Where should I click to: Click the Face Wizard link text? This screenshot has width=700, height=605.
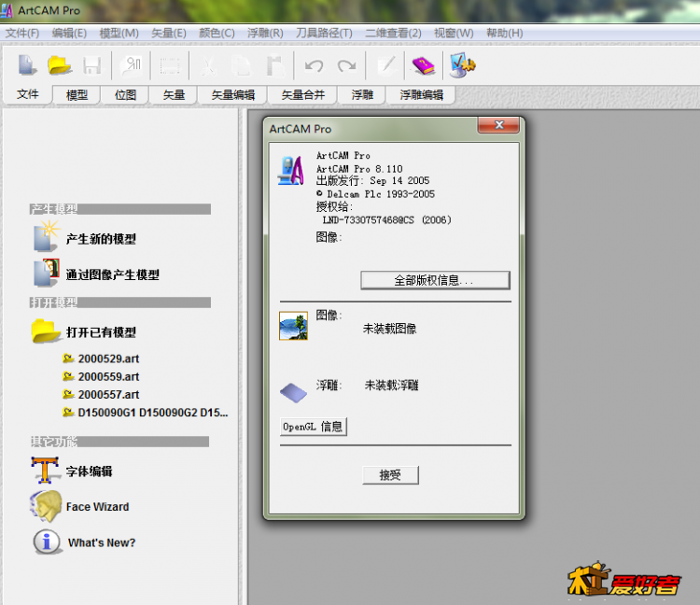pyautogui.click(x=97, y=507)
